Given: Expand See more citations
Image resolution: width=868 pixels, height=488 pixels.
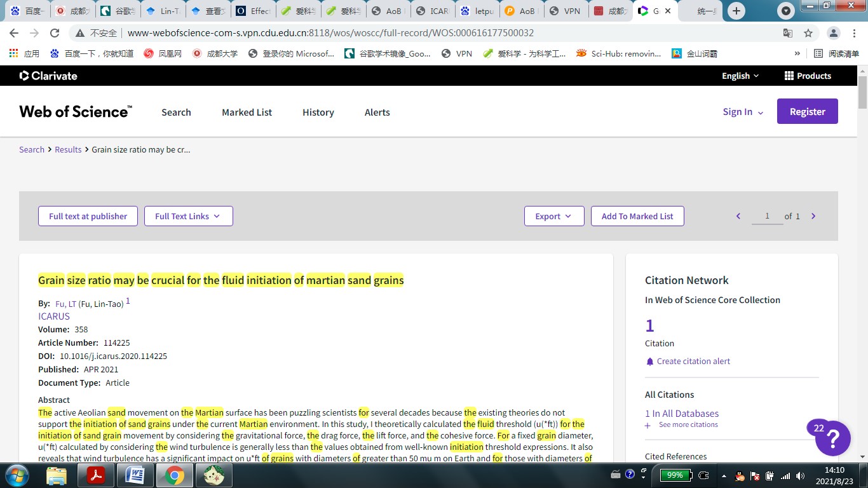Looking at the screenshot, I should tap(688, 424).
